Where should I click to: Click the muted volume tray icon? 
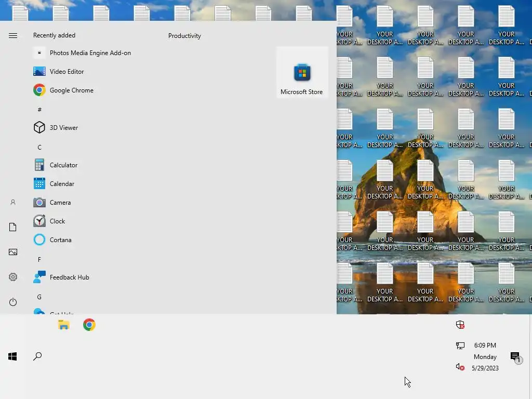(460, 367)
